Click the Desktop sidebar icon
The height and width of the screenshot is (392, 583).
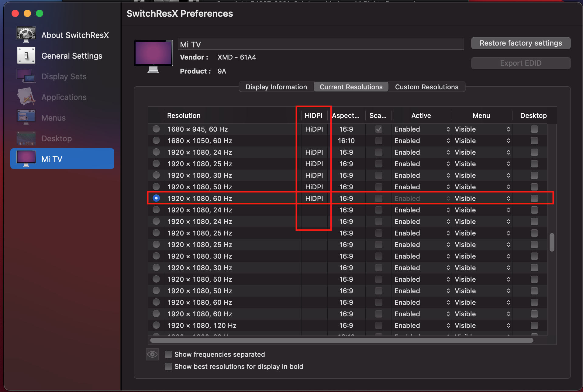(26, 138)
